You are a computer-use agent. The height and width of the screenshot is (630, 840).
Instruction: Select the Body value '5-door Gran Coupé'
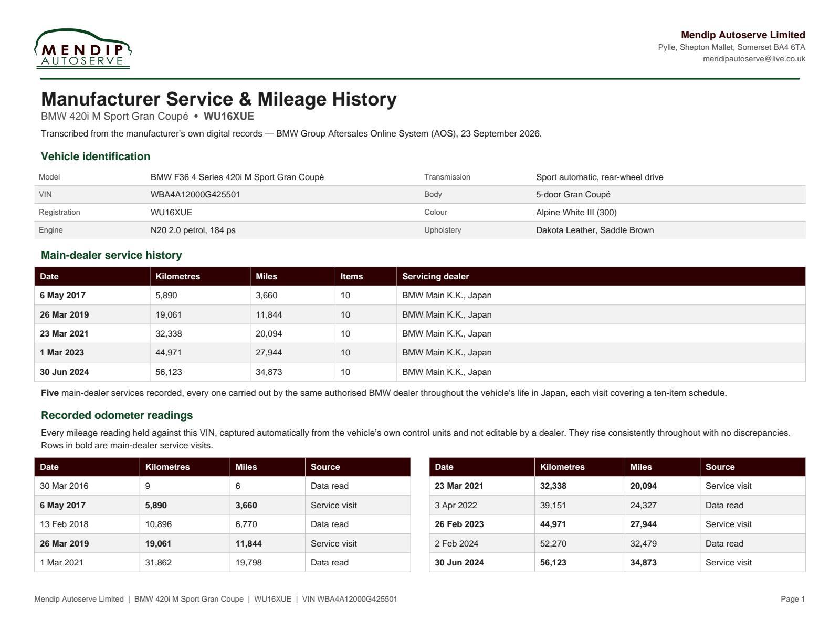[573, 195]
